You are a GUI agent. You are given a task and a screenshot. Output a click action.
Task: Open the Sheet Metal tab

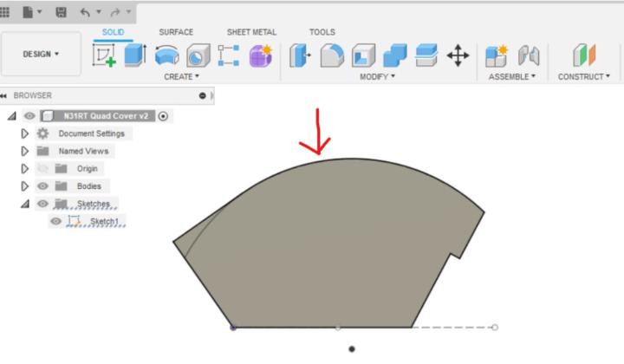[x=251, y=32]
